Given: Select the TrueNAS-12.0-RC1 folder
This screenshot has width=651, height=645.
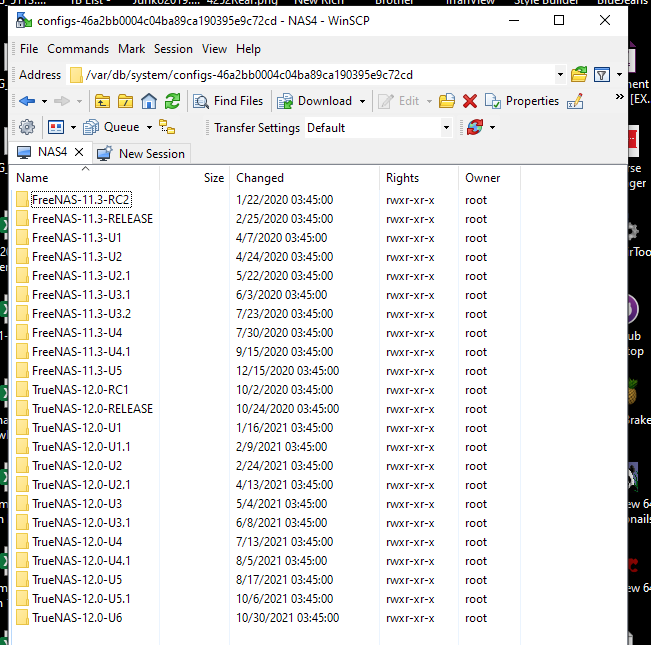Looking at the screenshot, I should 80,390.
